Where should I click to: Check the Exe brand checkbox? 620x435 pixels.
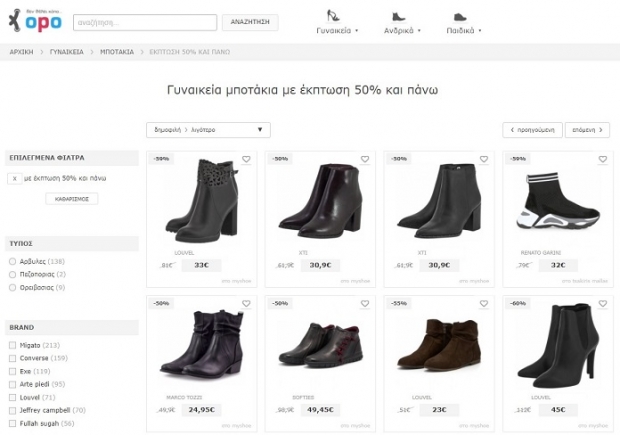click(x=12, y=371)
